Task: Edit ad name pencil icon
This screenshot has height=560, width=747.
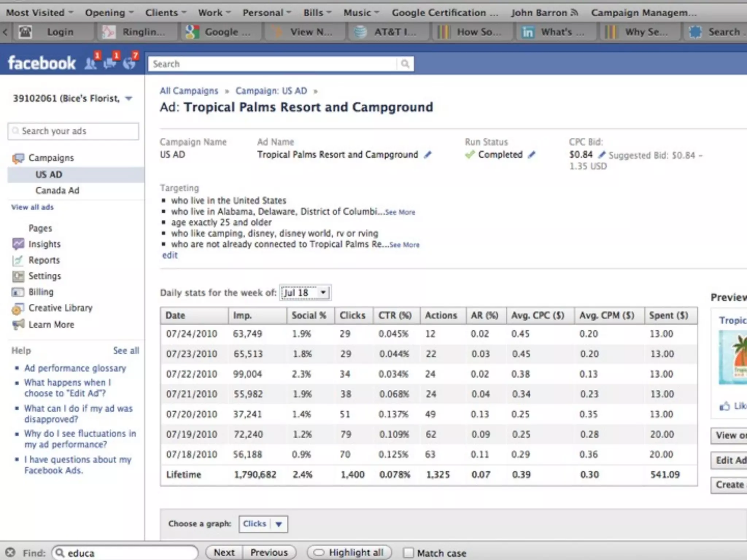Action: 427,155
